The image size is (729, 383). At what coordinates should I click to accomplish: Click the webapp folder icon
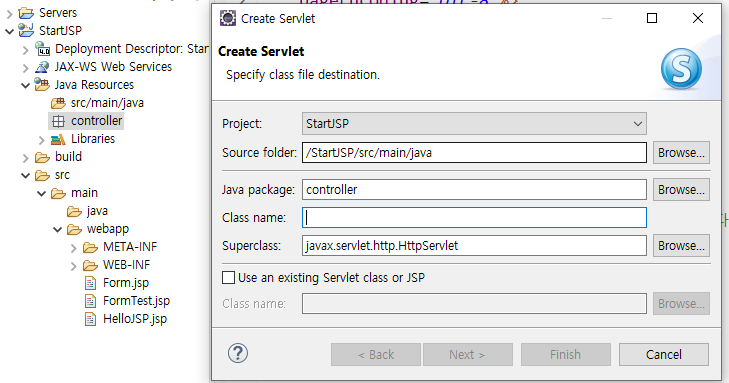[74, 229]
